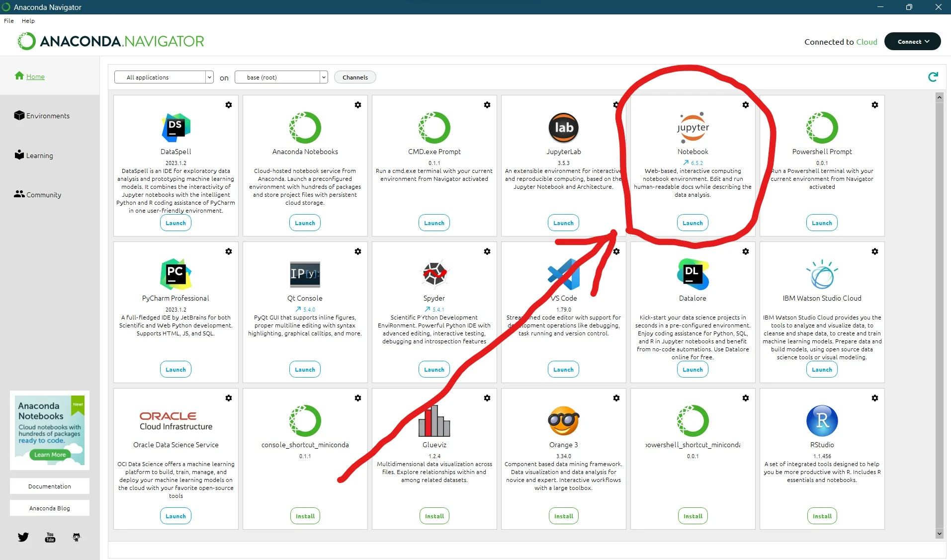Click Spyder update version 5.4.1

point(434,310)
